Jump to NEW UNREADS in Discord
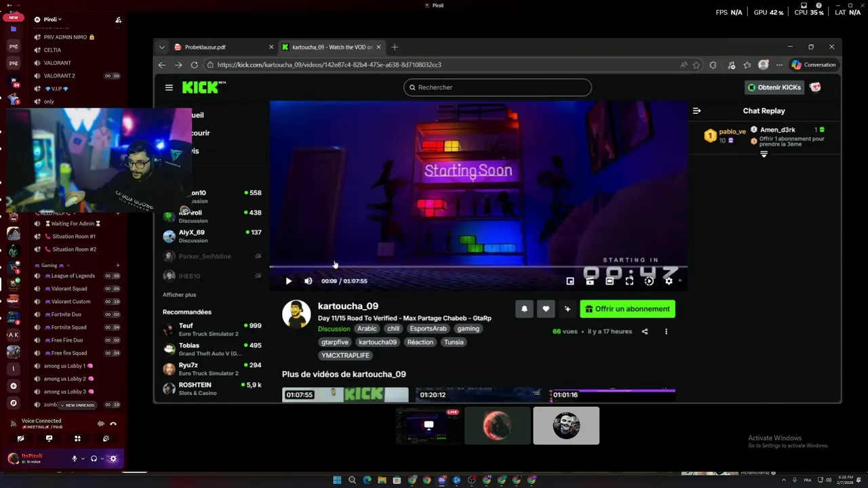Viewport: 868px width, 488px height. tap(78, 405)
